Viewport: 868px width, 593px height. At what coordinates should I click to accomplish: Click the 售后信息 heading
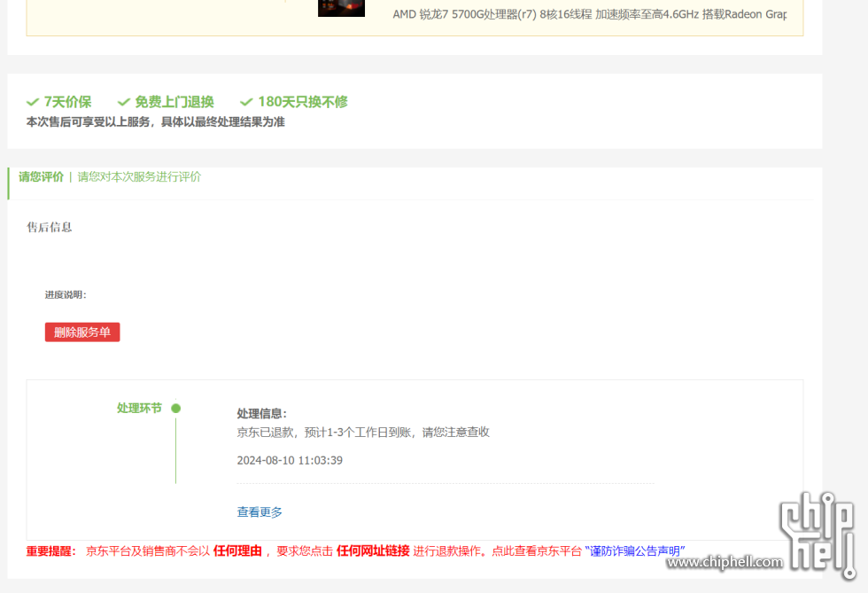[50, 227]
